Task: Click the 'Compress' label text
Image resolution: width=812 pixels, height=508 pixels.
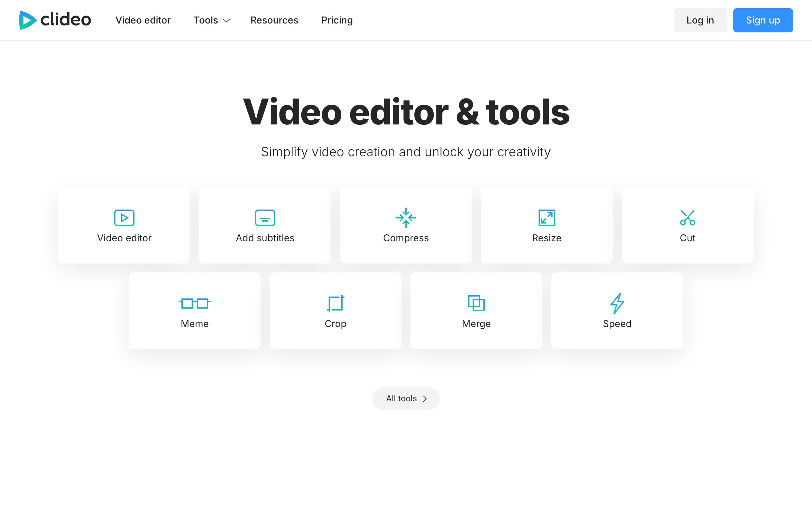Action: [406, 238]
